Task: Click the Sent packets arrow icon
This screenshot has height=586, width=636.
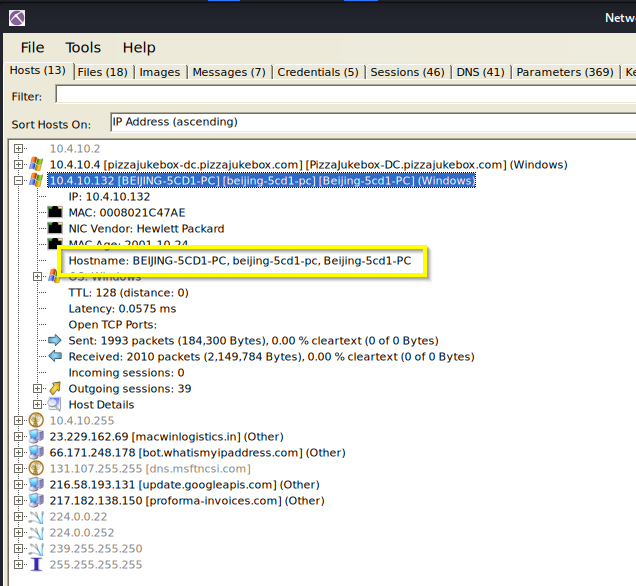Action: click(x=55, y=341)
